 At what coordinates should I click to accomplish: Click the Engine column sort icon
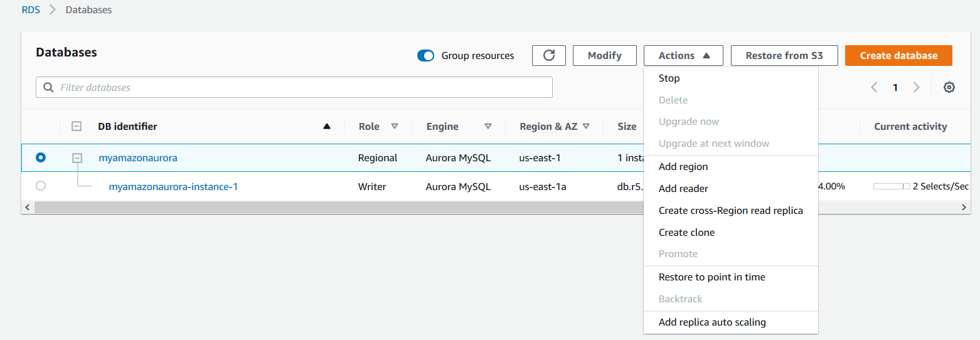488,126
